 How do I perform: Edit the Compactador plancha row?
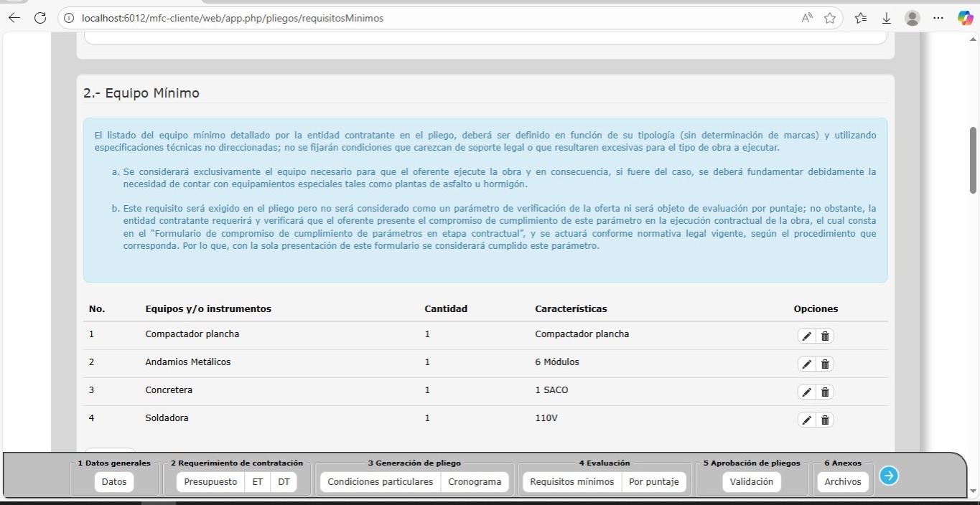coord(807,336)
